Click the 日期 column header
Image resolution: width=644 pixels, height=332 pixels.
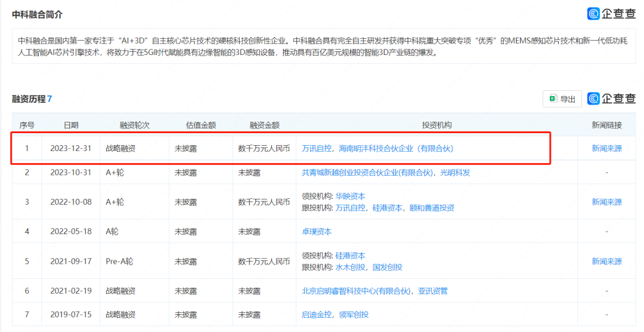click(71, 125)
